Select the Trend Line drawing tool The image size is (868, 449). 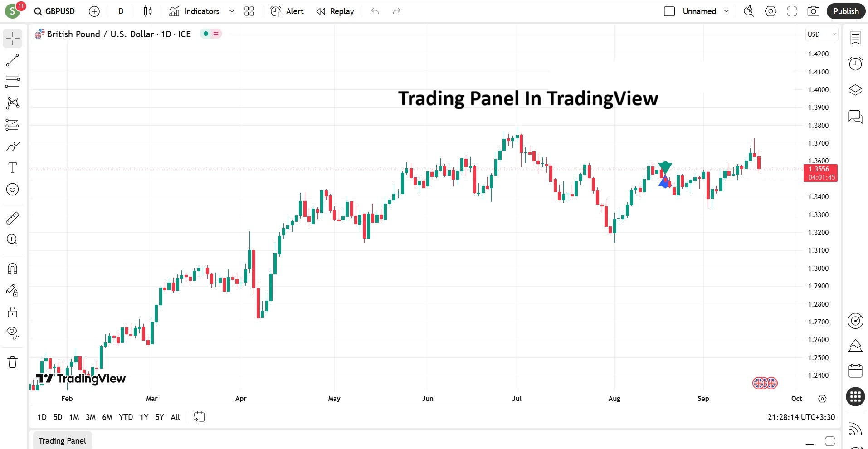(12, 60)
